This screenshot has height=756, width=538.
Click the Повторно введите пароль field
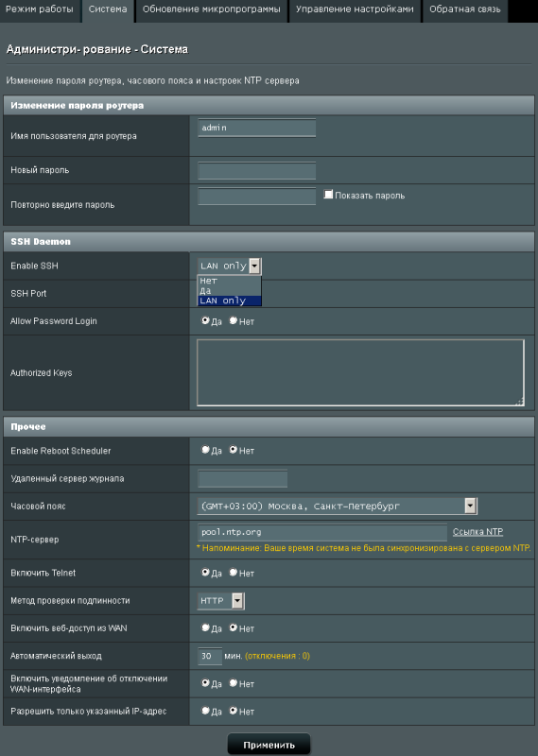tap(256, 197)
